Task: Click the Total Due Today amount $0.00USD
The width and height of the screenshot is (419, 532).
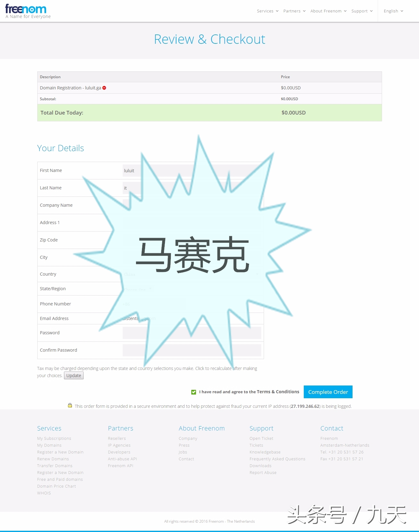Action: tap(294, 113)
